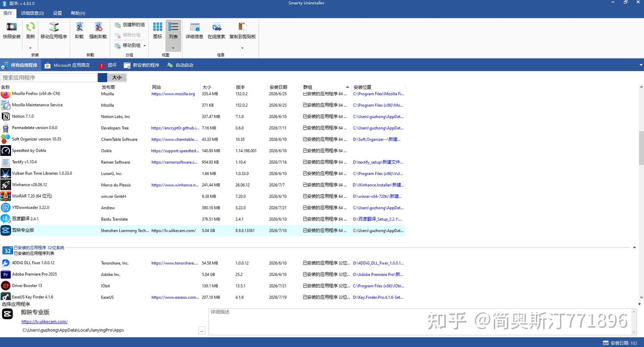Select the Mozilla Maintenance Service app icon

tap(5, 105)
